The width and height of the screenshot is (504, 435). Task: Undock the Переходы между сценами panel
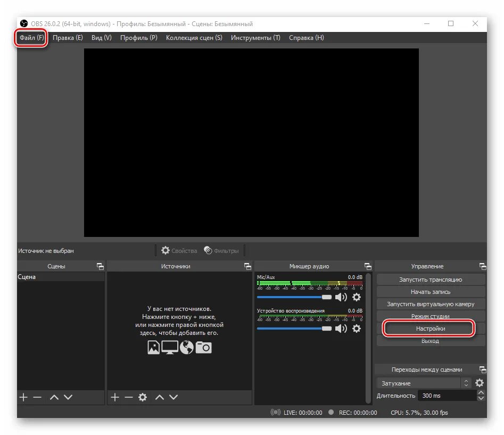[483, 370]
